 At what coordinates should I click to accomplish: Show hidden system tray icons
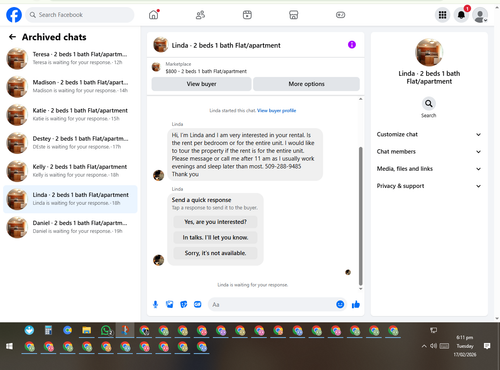pos(424,346)
